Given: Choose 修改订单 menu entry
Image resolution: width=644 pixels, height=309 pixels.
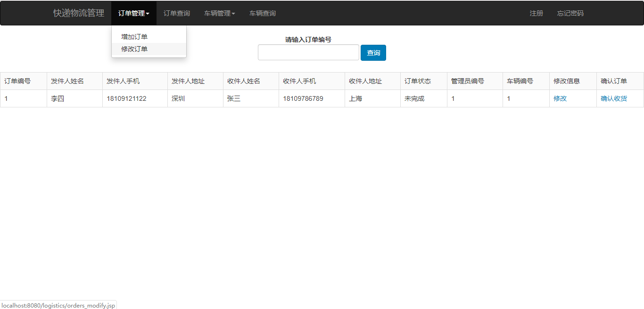Looking at the screenshot, I should pyautogui.click(x=149, y=49).
